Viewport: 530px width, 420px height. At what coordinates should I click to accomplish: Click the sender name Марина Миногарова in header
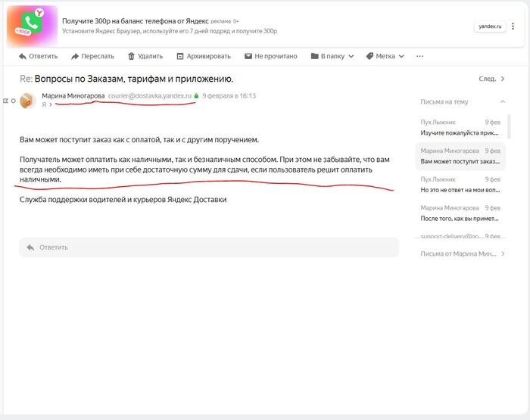coord(73,96)
